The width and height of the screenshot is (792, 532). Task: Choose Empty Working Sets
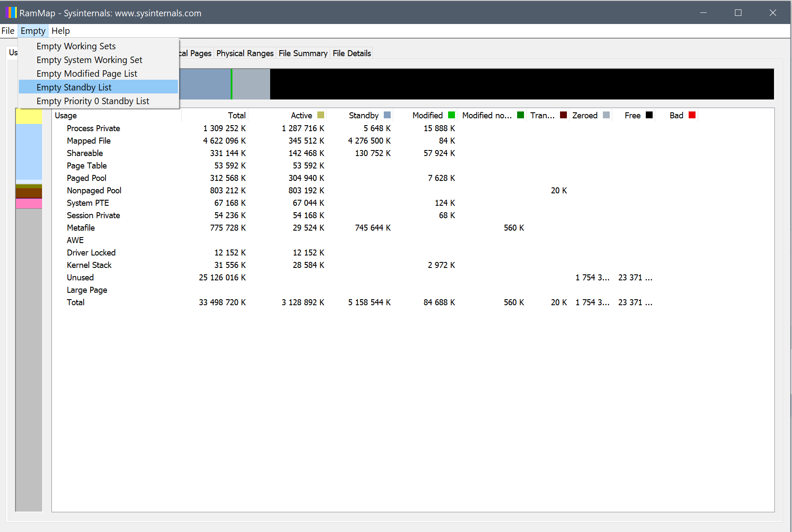[x=99, y=46]
